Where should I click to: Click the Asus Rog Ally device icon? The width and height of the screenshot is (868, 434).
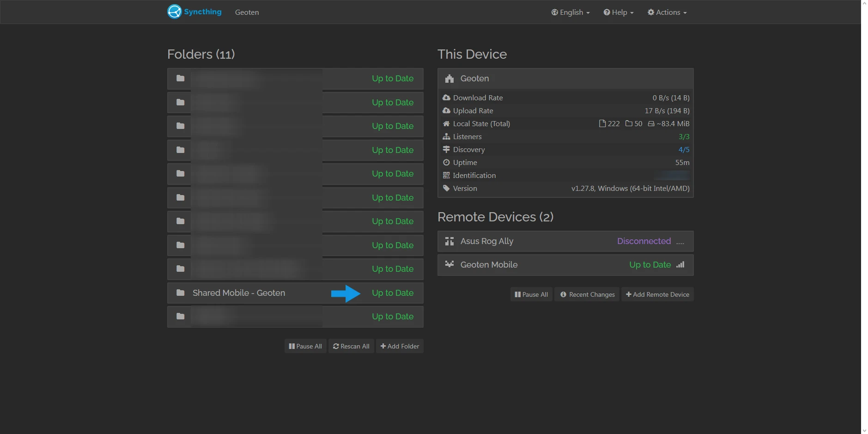449,241
